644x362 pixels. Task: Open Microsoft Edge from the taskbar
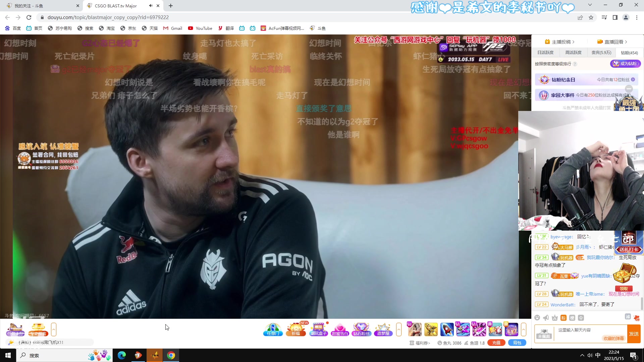point(122,355)
